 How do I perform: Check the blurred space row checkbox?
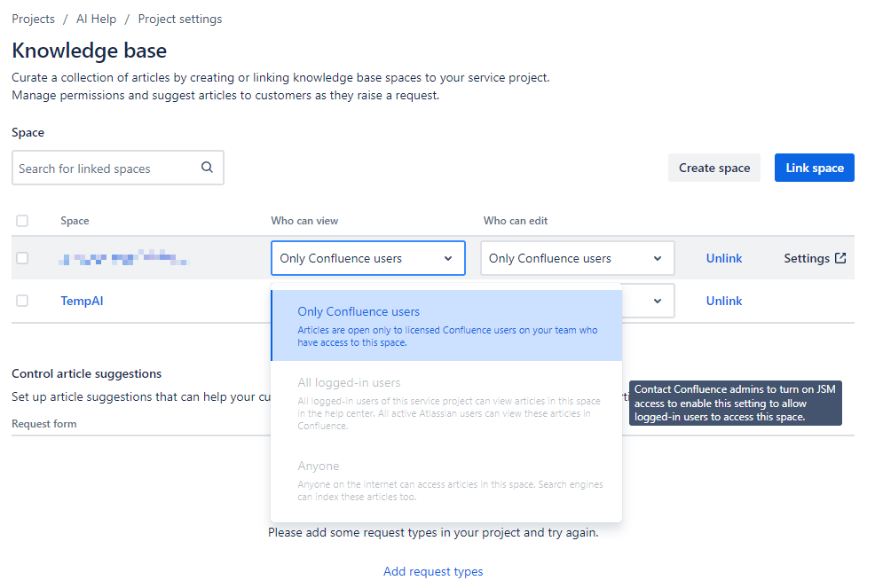tap(22, 258)
